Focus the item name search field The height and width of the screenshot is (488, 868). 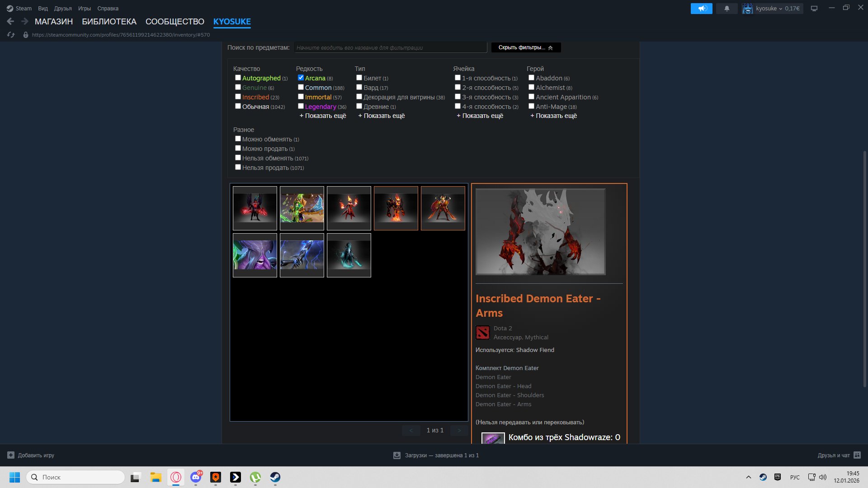click(390, 47)
